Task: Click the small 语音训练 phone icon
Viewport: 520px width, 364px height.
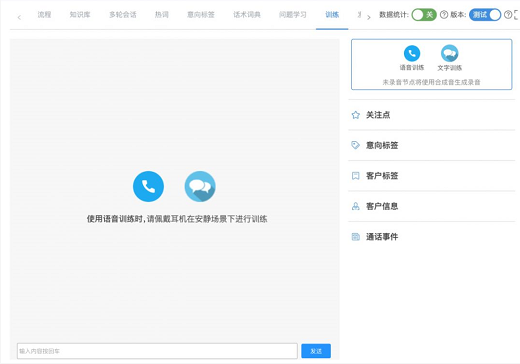Action: [412, 53]
